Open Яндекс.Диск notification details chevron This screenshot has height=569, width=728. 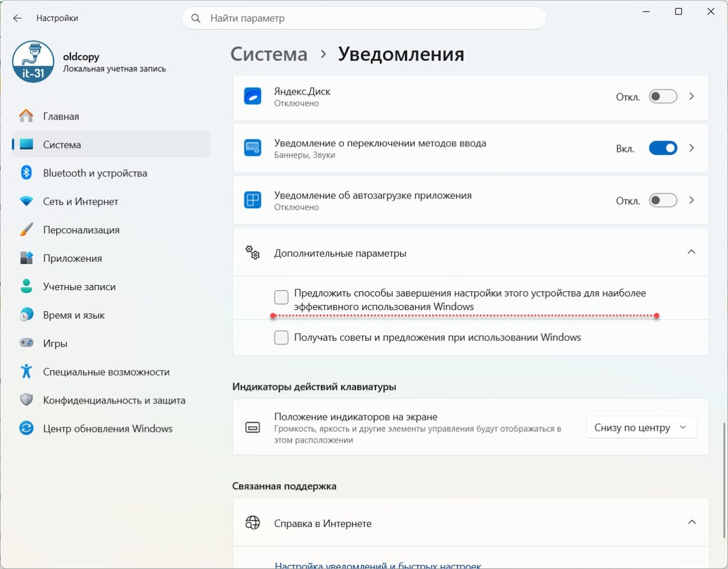click(x=692, y=96)
